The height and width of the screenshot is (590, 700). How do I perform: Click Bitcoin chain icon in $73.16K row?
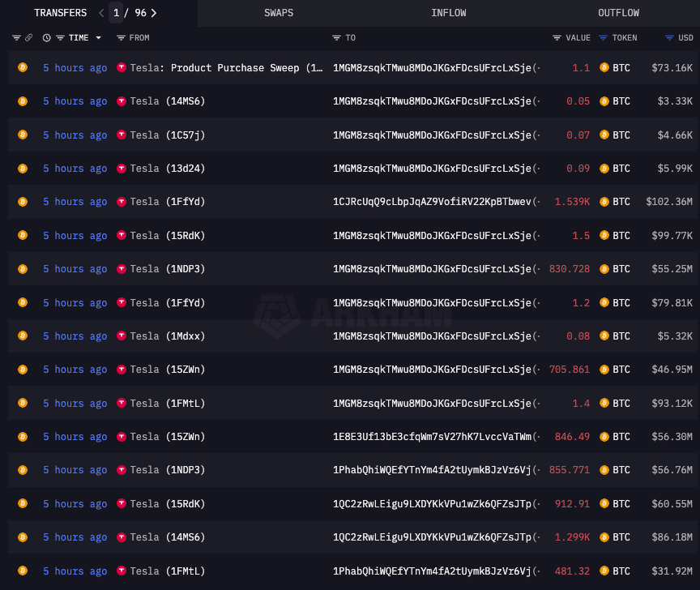[x=23, y=67]
